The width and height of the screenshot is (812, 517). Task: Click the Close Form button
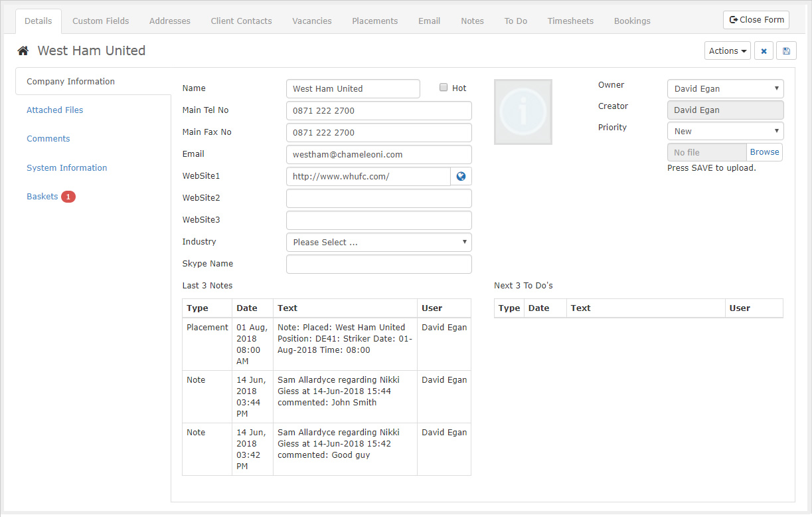pyautogui.click(x=756, y=20)
